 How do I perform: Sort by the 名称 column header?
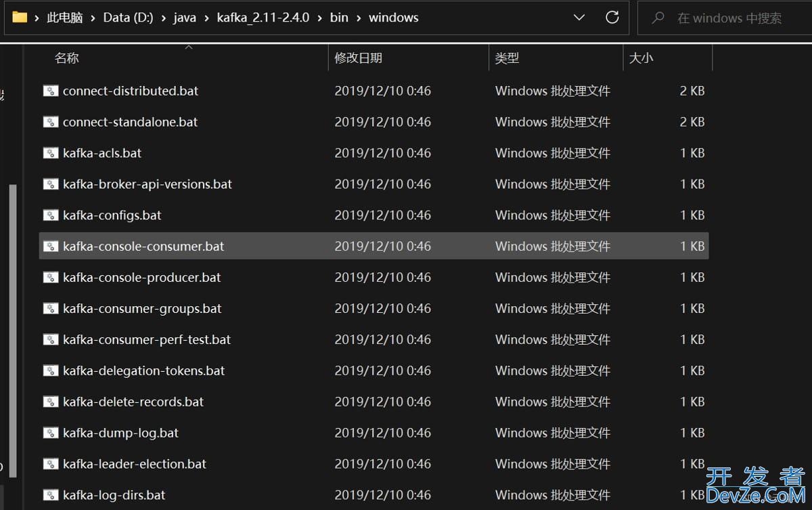66,58
